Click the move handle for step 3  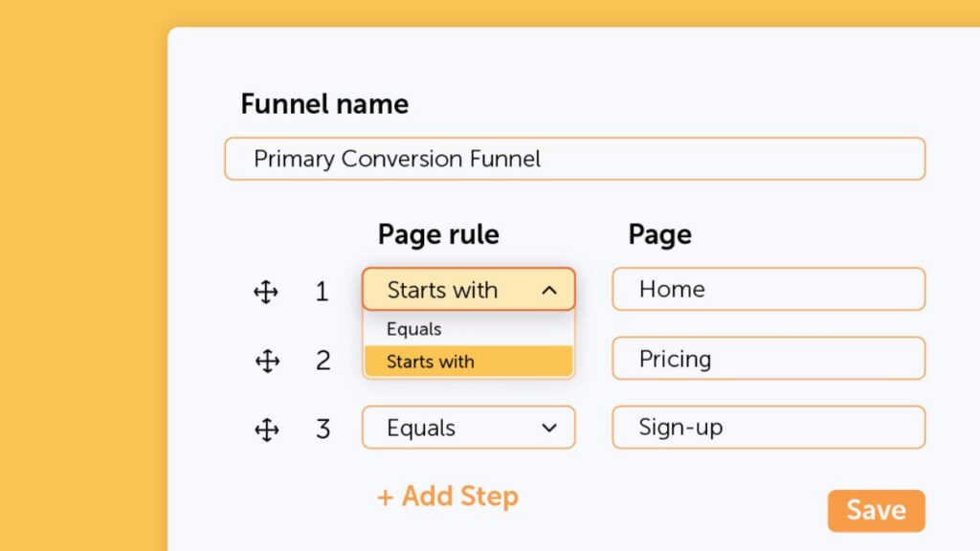[x=266, y=430]
